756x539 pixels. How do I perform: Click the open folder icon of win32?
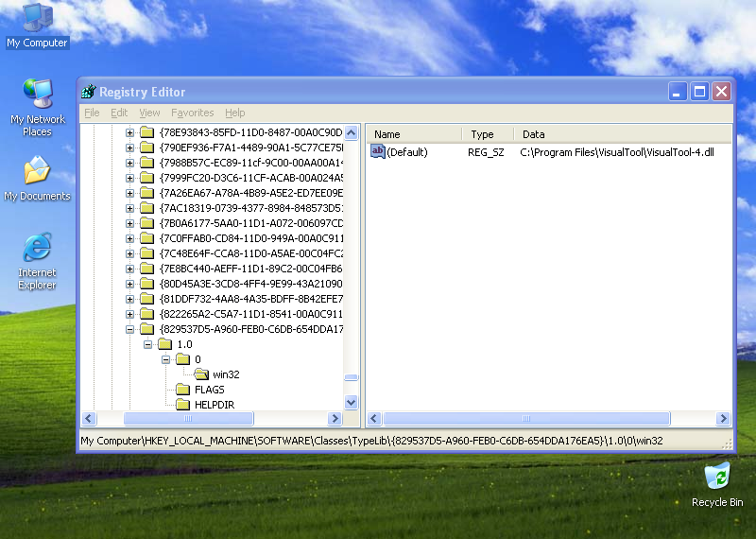(201, 374)
